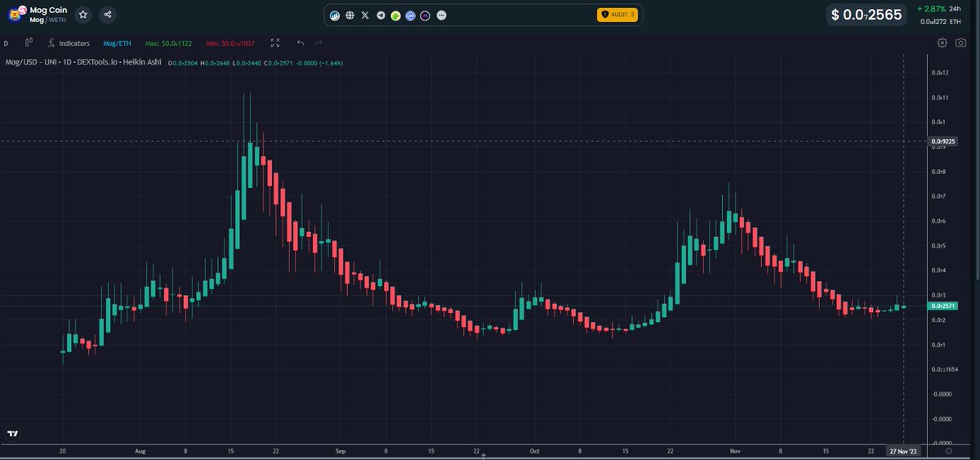This screenshot has height=460, width=980.
Task: Expand the bottom panel with the small up arrow
Action: tap(484, 456)
